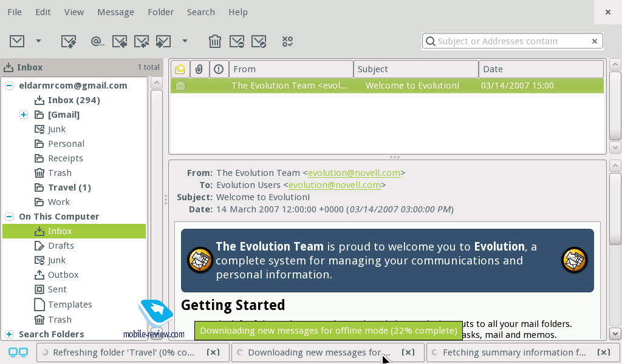
Task: Open the View menu
Action: [x=73, y=12]
